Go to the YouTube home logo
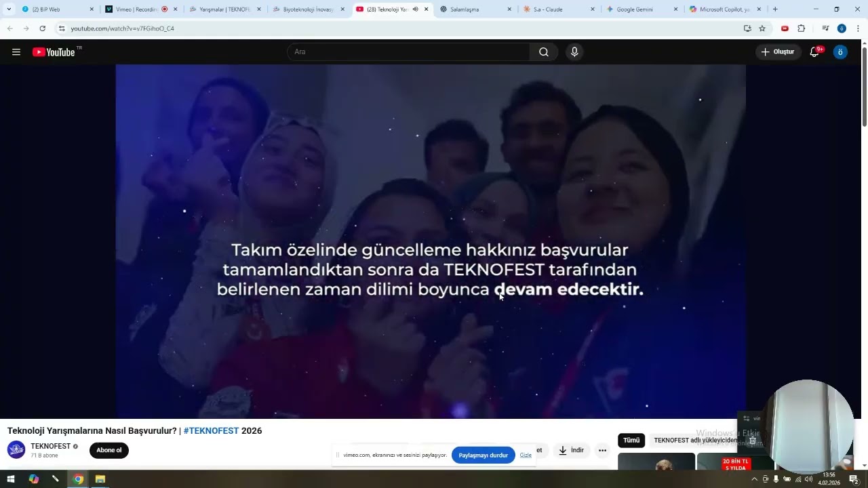This screenshot has height=488, width=868. pos(54,52)
